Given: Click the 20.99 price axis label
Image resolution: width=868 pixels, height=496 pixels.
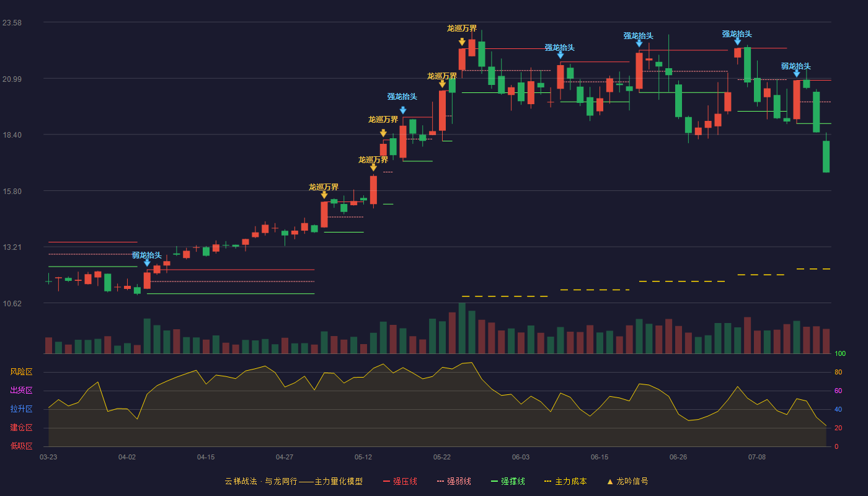Looking at the screenshot, I should [12, 79].
